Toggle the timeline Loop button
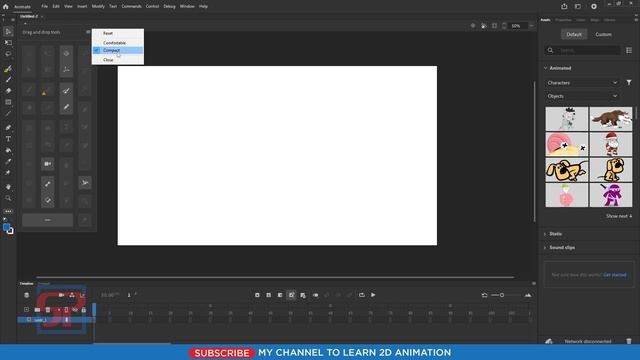The height and width of the screenshot is (360, 640). (x=362, y=295)
